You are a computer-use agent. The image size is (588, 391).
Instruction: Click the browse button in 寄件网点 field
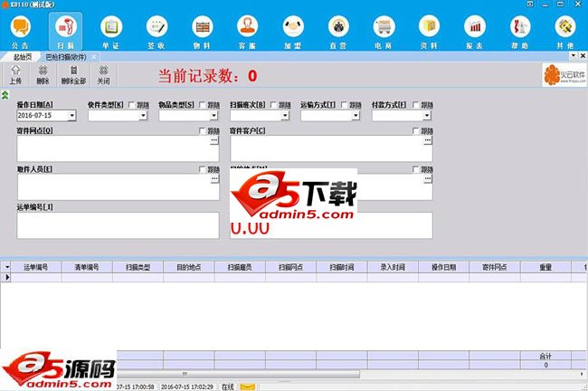(x=214, y=140)
